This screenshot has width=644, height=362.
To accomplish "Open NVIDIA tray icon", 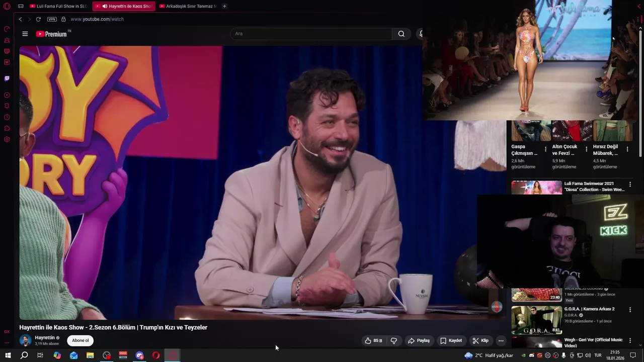I will coord(523,355).
